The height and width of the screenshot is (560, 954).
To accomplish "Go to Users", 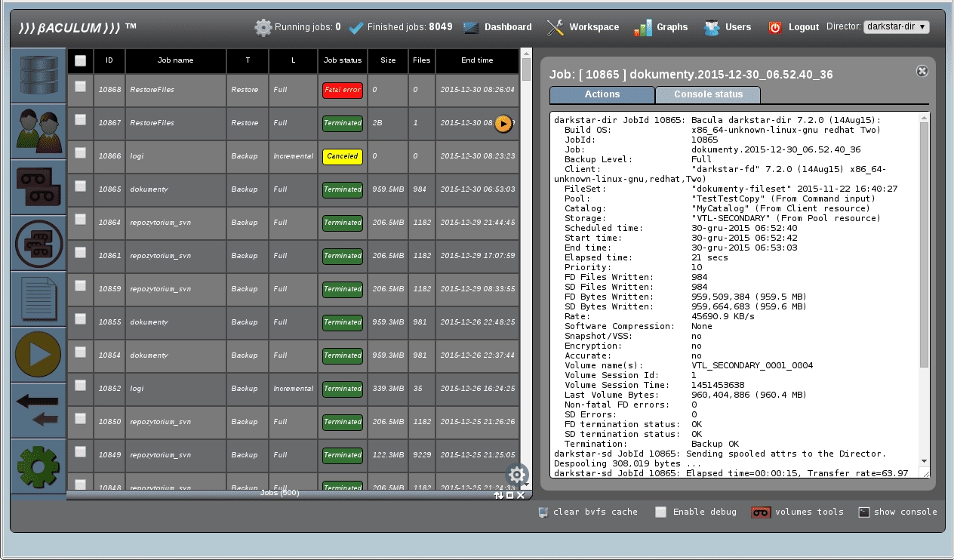I will pyautogui.click(x=738, y=27).
